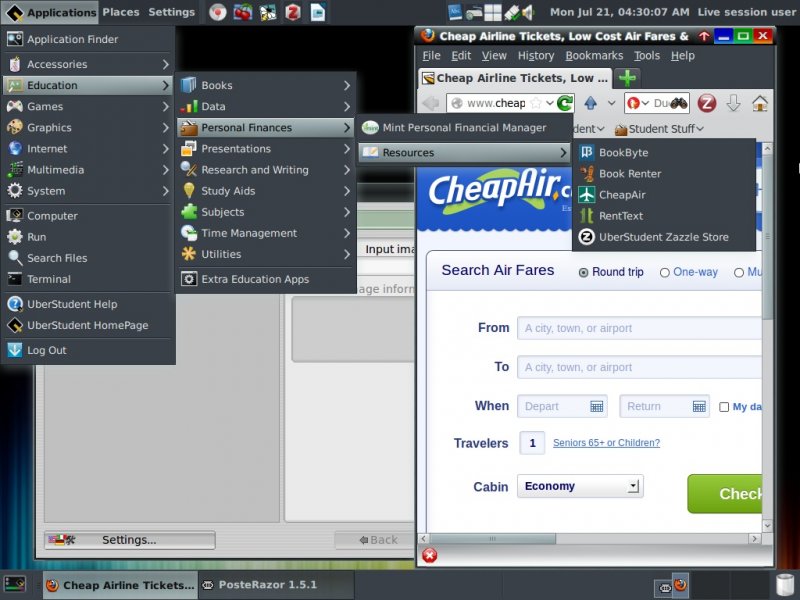Open Places menu in top panel
800x600 pixels.
click(x=120, y=12)
